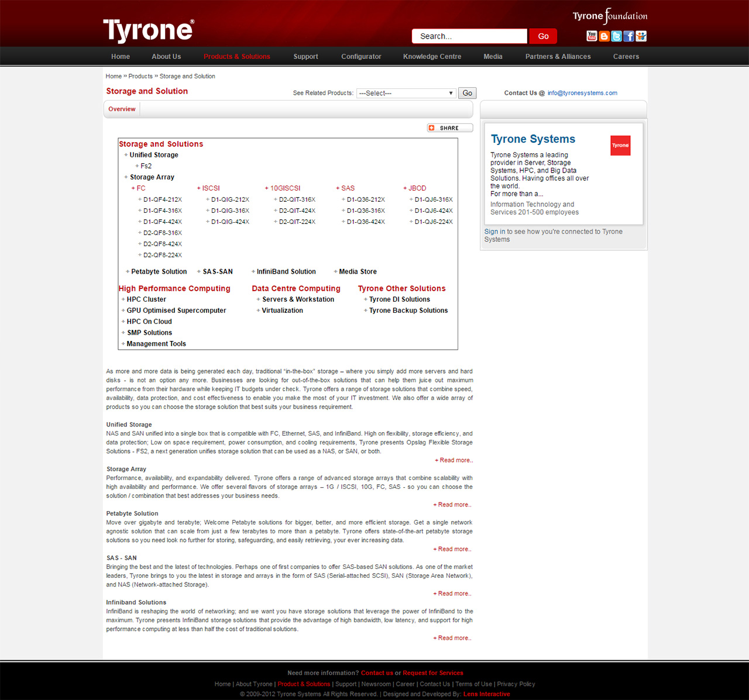Open product D2-QF8-224X
Screen dimensions: 749x700
(x=163, y=255)
